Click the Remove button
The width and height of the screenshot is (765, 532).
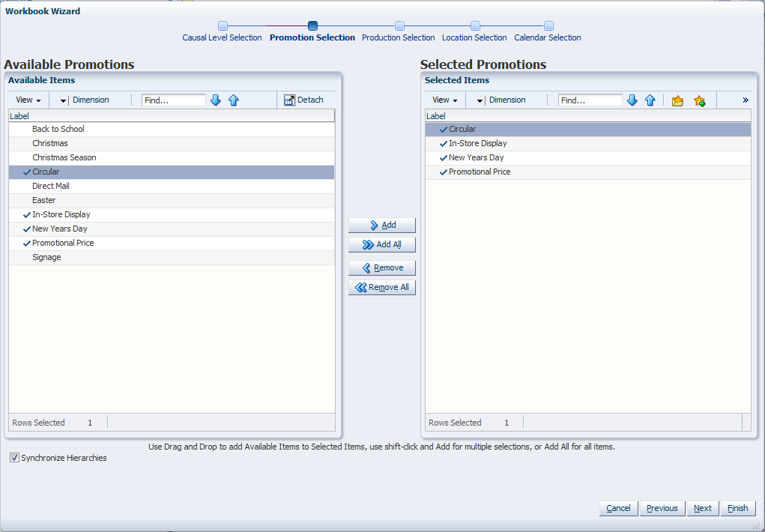(x=382, y=268)
